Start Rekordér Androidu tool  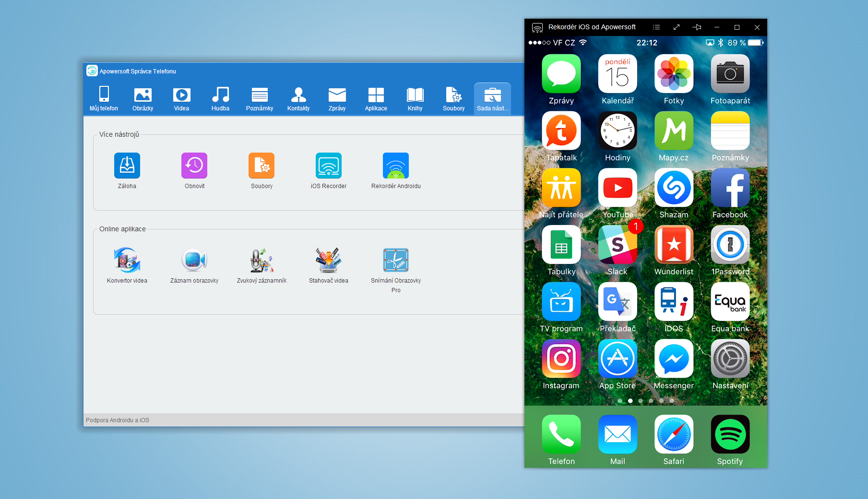[396, 166]
